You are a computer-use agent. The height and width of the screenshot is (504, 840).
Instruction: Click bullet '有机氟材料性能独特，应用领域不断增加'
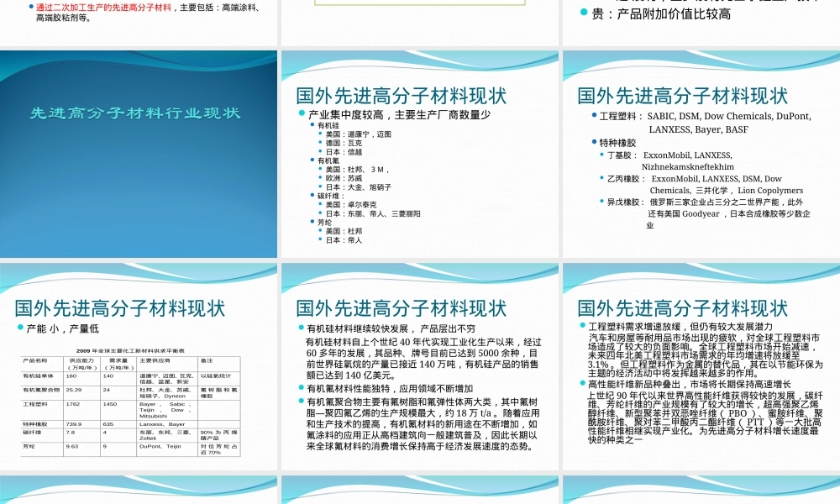(x=390, y=389)
